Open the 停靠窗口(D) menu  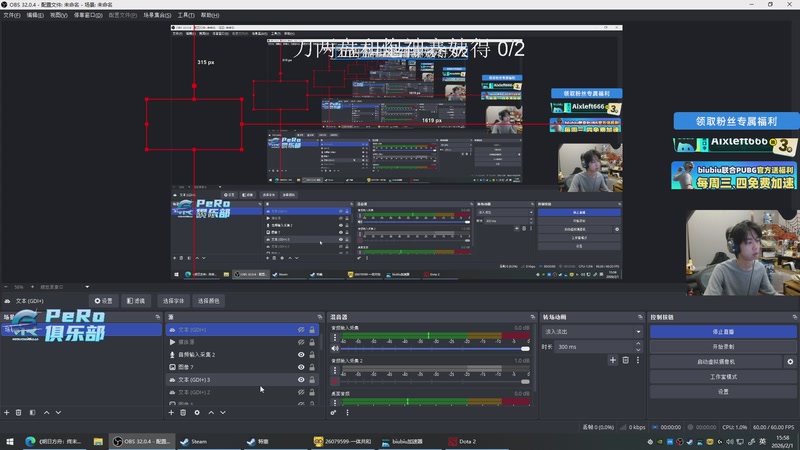click(x=88, y=15)
